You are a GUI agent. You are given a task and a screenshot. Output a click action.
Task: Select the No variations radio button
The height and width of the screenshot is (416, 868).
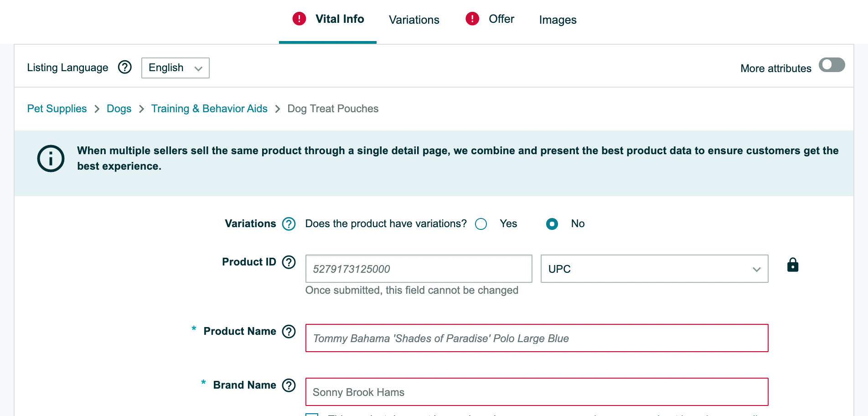[x=552, y=224]
